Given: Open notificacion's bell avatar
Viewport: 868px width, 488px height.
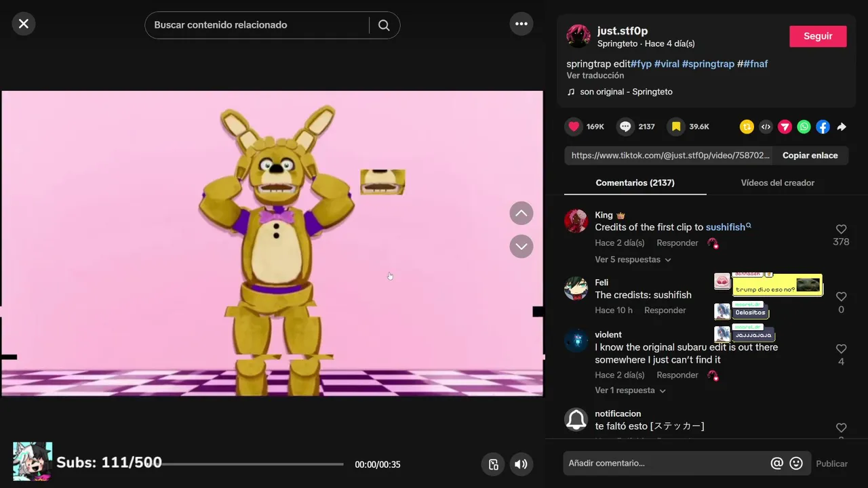Looking at the screenshot, I should [576, 420].
